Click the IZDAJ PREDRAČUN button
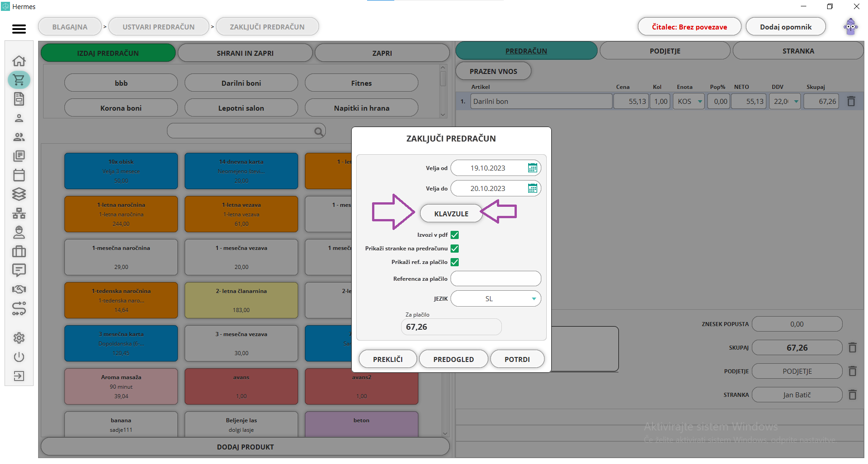 click(108, 53)
